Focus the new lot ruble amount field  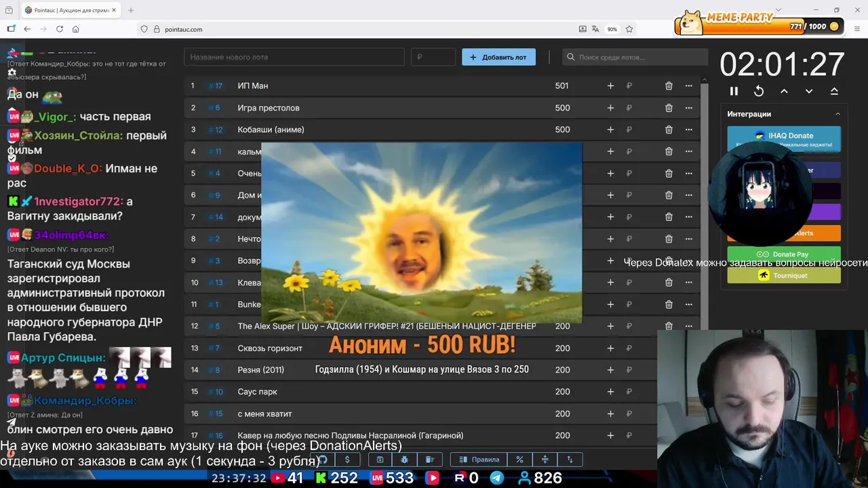433,57
